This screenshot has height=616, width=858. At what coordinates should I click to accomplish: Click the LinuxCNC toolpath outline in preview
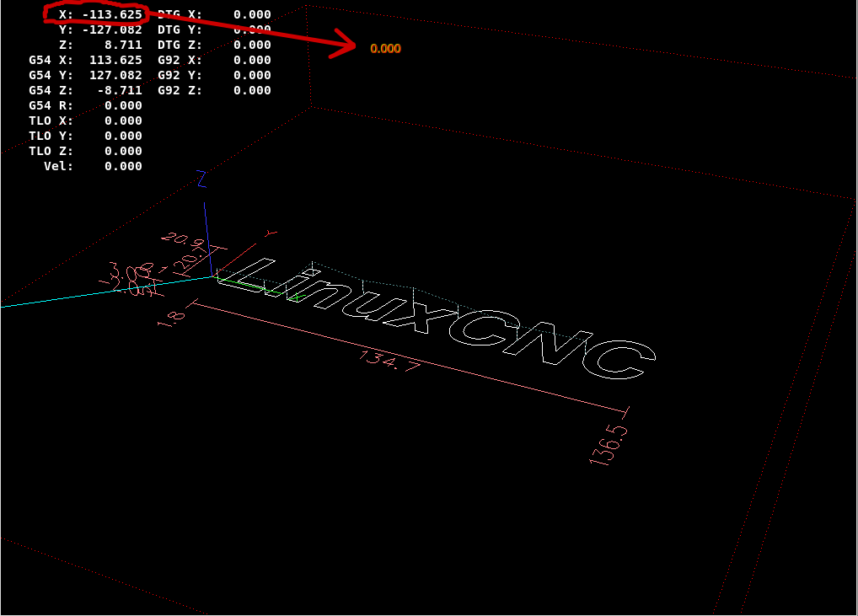pos(436,319)
